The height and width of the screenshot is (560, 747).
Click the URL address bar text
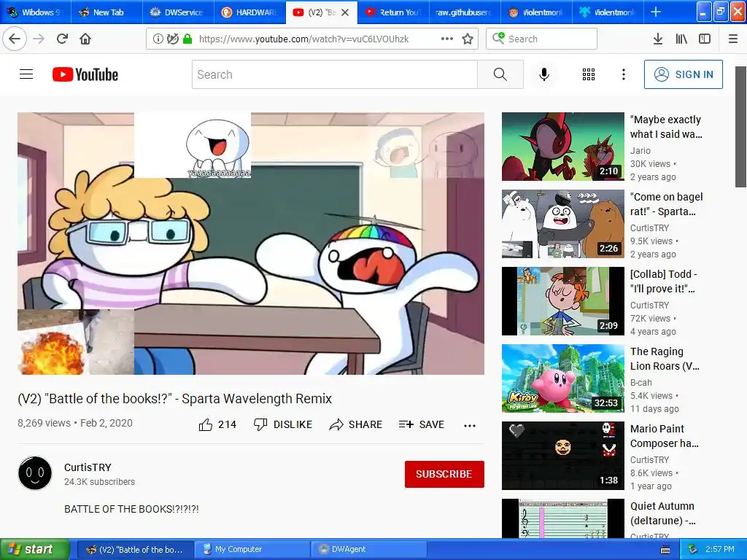coord(304,39)
